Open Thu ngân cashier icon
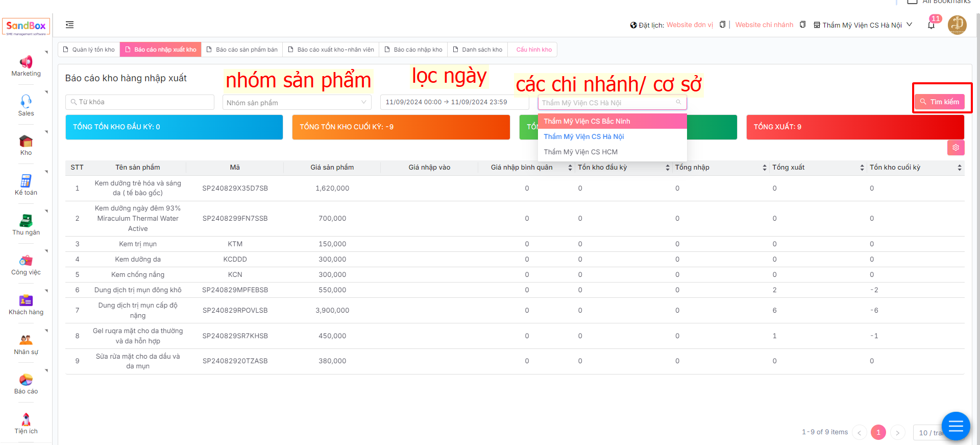The width and height of the screenshot is (980, 445). (x=26, y=221)
